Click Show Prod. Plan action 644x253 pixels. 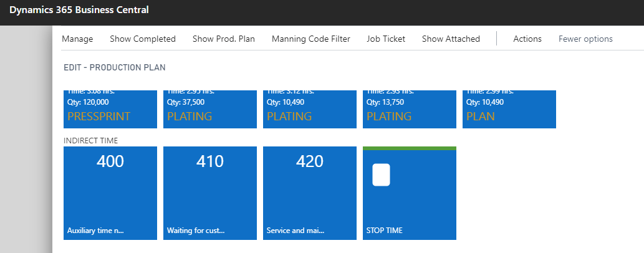224,39
